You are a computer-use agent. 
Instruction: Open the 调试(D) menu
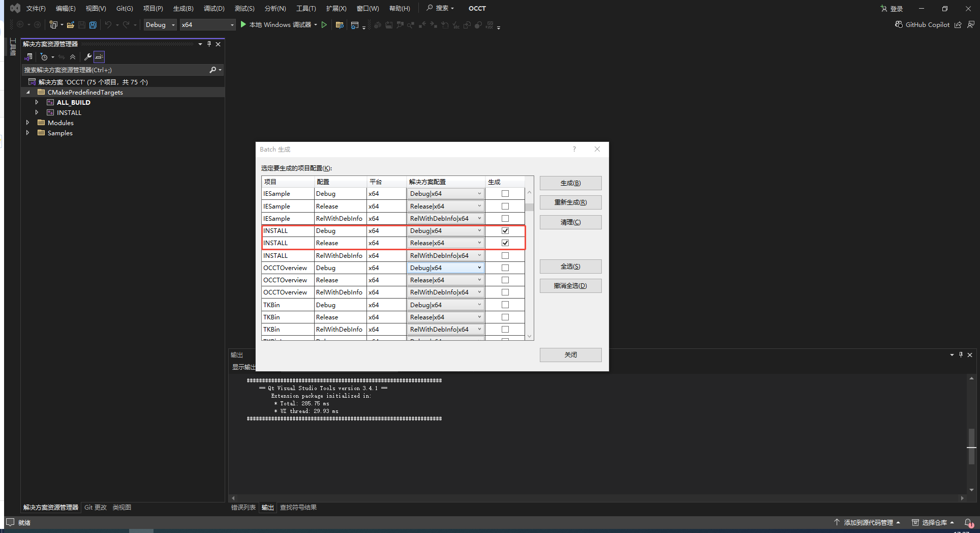pyautogui.click(x=214, y=8)
